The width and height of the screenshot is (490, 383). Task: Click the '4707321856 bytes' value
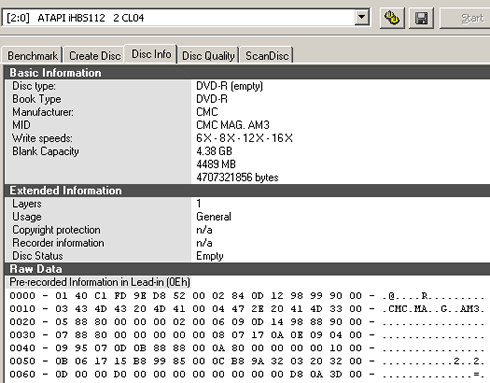237,177
